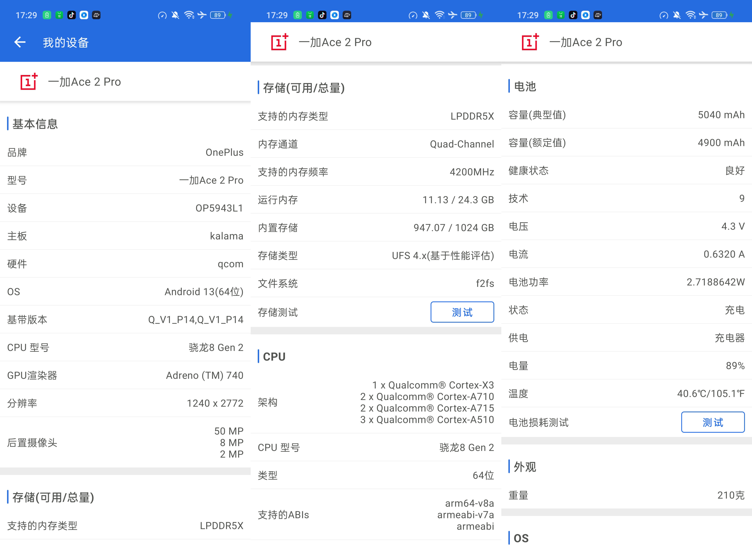Tap battery 89 indicator in right status bar
Screen dimensions: 752x560
[719, 15]
